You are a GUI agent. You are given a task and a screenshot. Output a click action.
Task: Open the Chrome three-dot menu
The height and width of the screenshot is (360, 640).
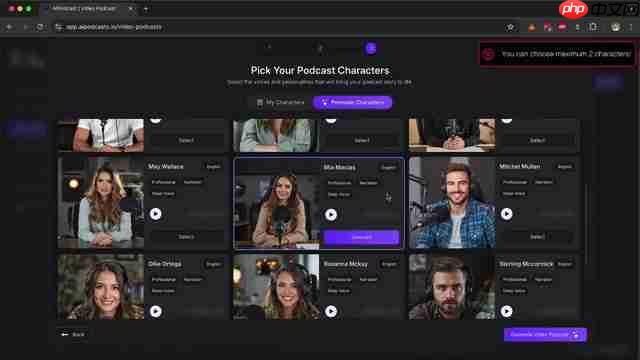click(x=631, y=27)
